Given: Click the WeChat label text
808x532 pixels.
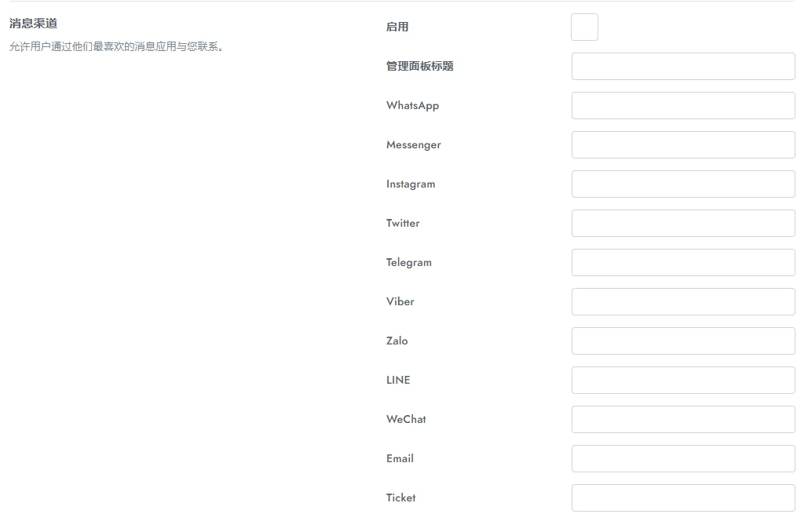Looking at the screenshot, I should pos(405,419).
